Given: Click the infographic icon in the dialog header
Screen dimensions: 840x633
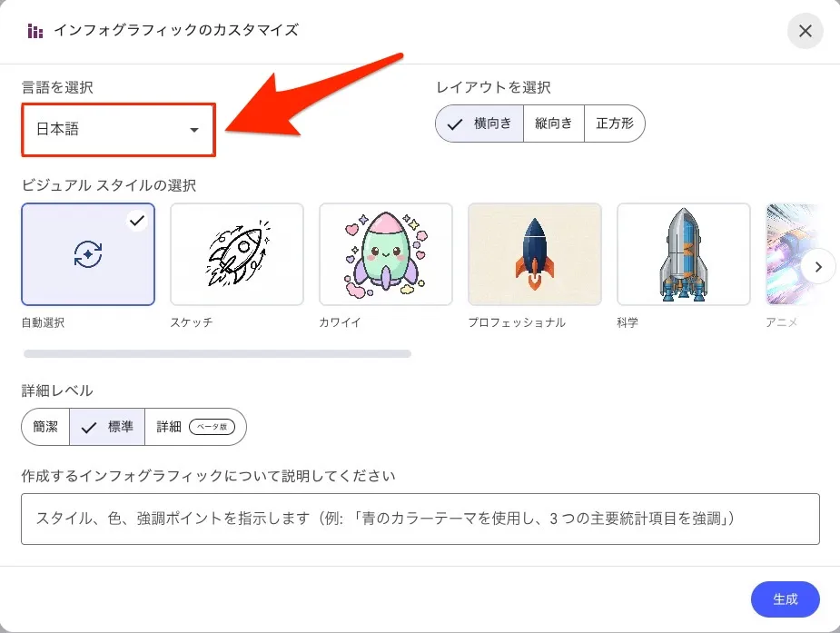Looking at the screenshot, I should (35, 32).
